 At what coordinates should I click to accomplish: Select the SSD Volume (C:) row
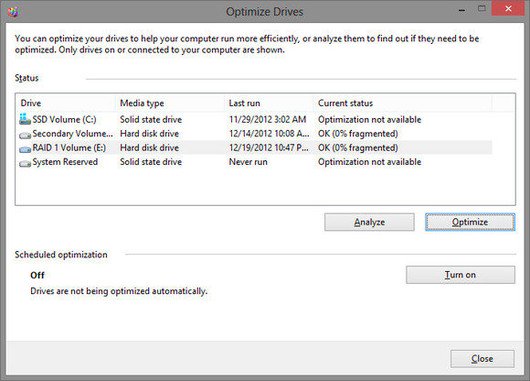[x=254, y=119]
